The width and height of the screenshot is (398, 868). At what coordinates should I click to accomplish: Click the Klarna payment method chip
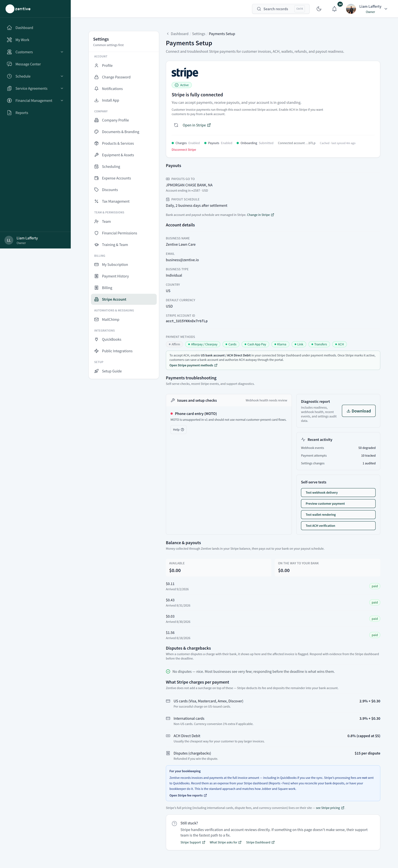point(280,344)
